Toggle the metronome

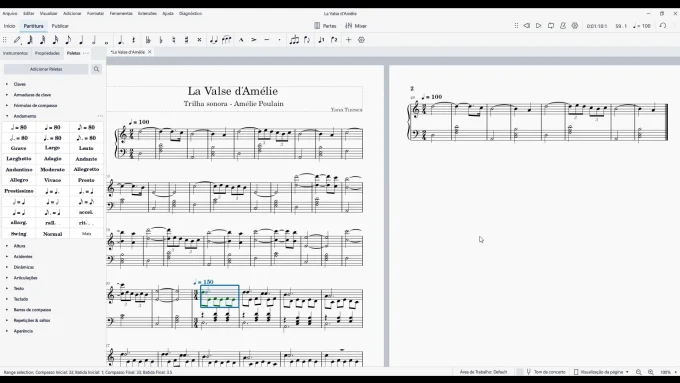tap(563, 26)
